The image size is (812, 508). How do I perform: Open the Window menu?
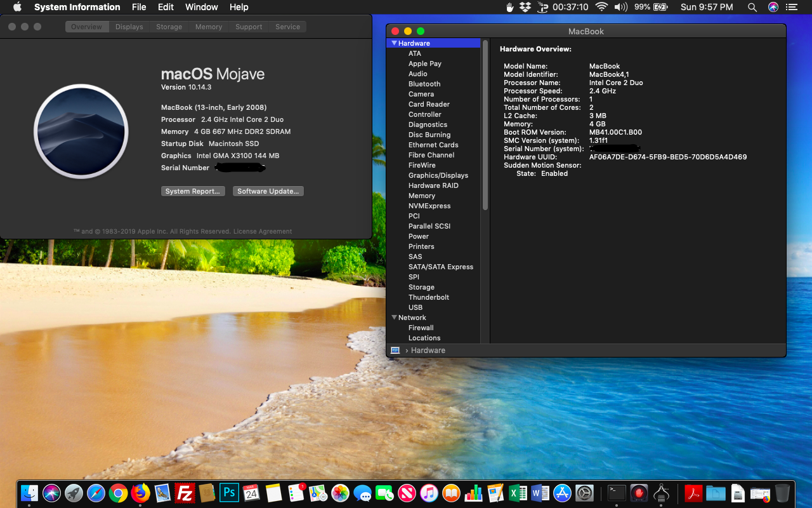[x=202, y=7]
